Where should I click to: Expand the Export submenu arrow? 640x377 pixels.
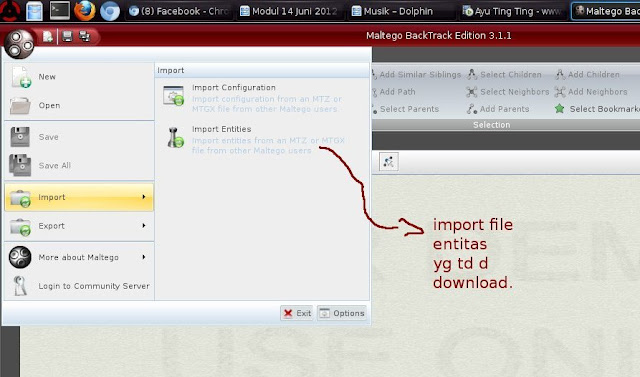tap(144, 225)
